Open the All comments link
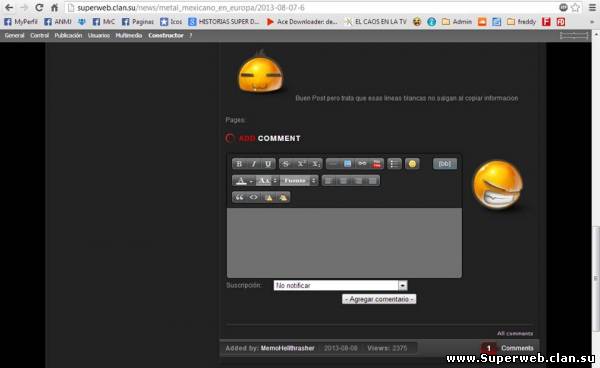This screenshot has height=368, width=600. point(515,334)
